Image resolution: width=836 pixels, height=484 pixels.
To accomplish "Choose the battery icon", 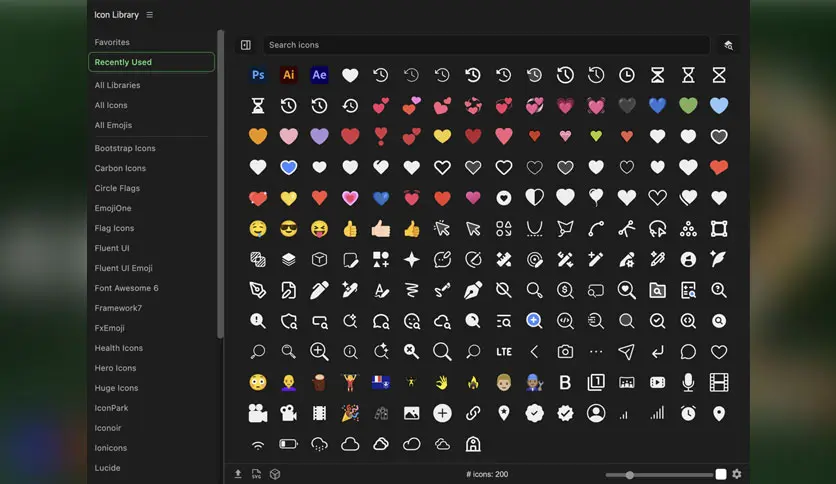I will pos(288,444).
